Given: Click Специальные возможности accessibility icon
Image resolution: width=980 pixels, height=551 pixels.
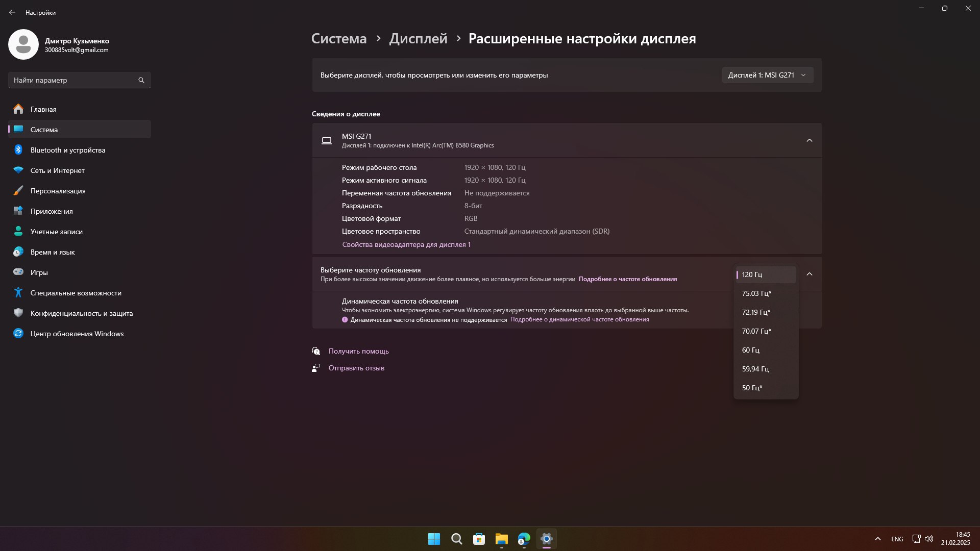Looking at the screenshot, I should (18, 293).
